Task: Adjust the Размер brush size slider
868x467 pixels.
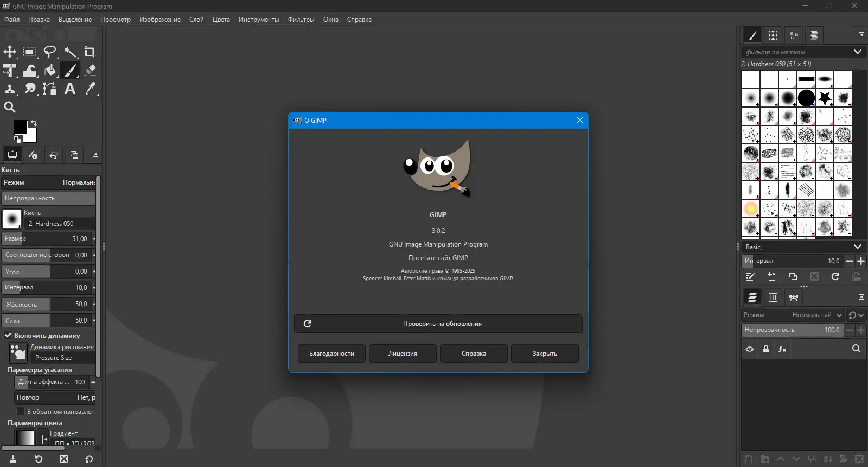Action: point(48,238)
